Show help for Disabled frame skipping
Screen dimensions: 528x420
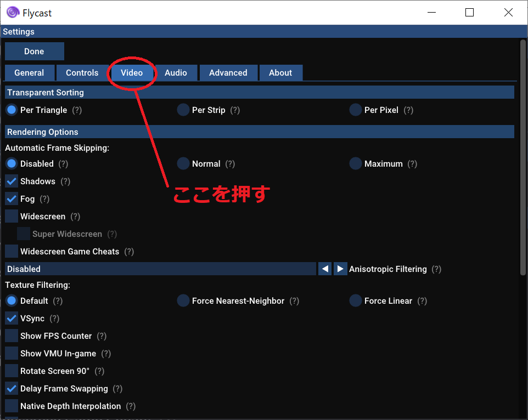click(63, 164)
